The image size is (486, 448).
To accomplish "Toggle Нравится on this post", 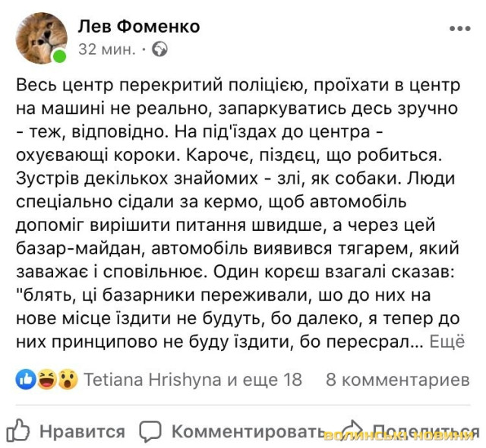I will click(81, 431).
